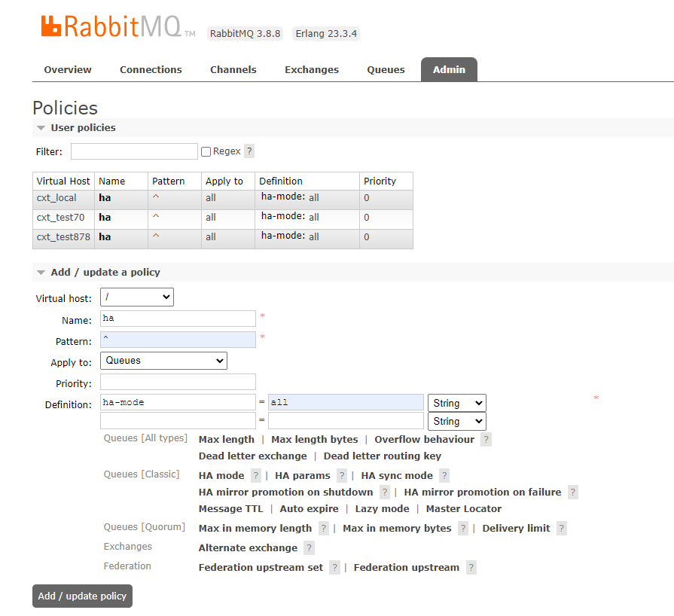Image resolution: width=674 pixels, height=616 pixels.
Task: Open the String type dropdown for ha-mode
Action: (457, 403)
